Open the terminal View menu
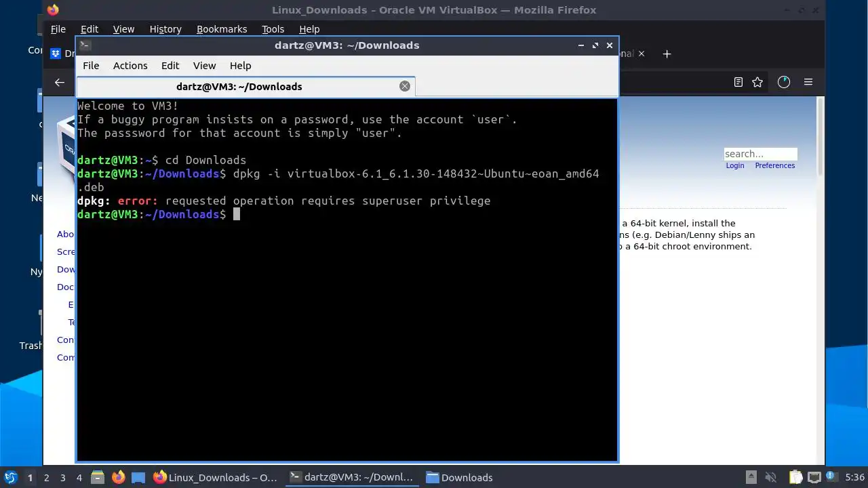This screenshot has height=488, width=868. point(204,66)
